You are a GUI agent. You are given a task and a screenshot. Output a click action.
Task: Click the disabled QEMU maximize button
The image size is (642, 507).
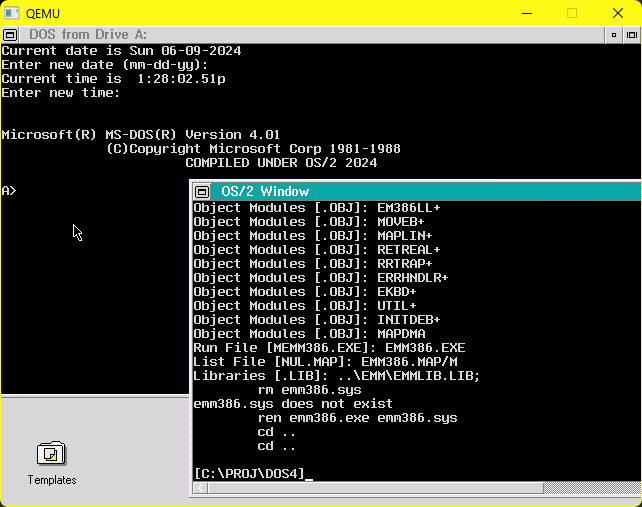(572, 13)
